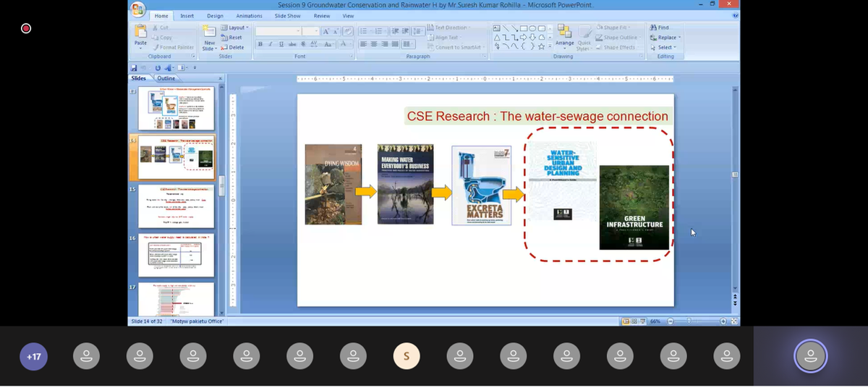Activate the Format Painter

tap(173, 47)
